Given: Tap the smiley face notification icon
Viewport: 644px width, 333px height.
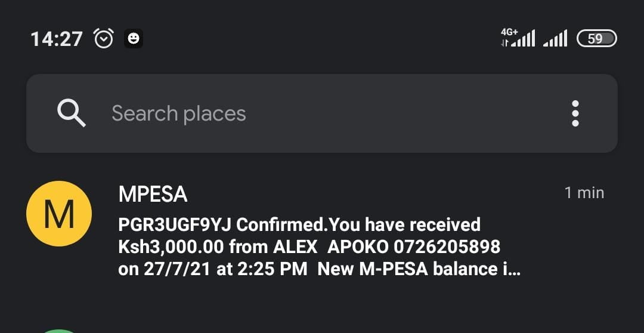Looking at the screenshot, I should tap(134, 39).
